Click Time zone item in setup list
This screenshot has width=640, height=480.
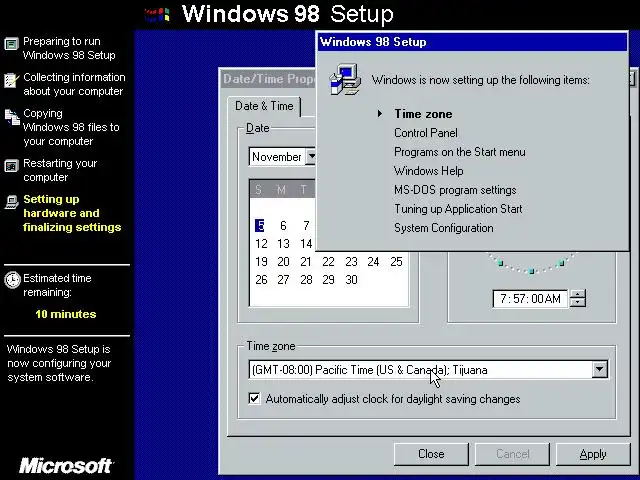click(423, 114)
